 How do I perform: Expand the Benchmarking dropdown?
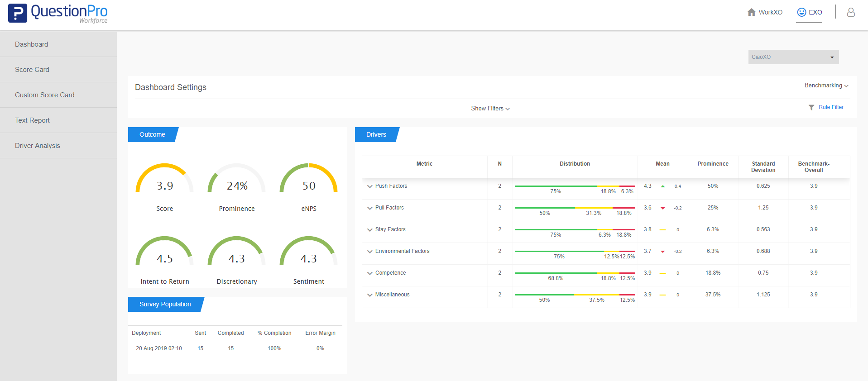coord(826,86)
